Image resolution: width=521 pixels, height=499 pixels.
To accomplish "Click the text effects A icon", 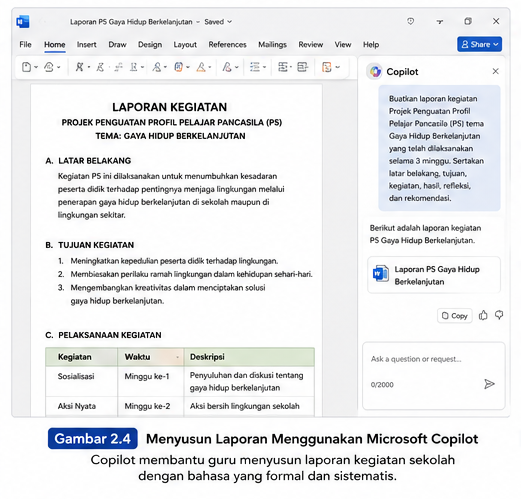I will pyautogui.click(x=157, y=67).
